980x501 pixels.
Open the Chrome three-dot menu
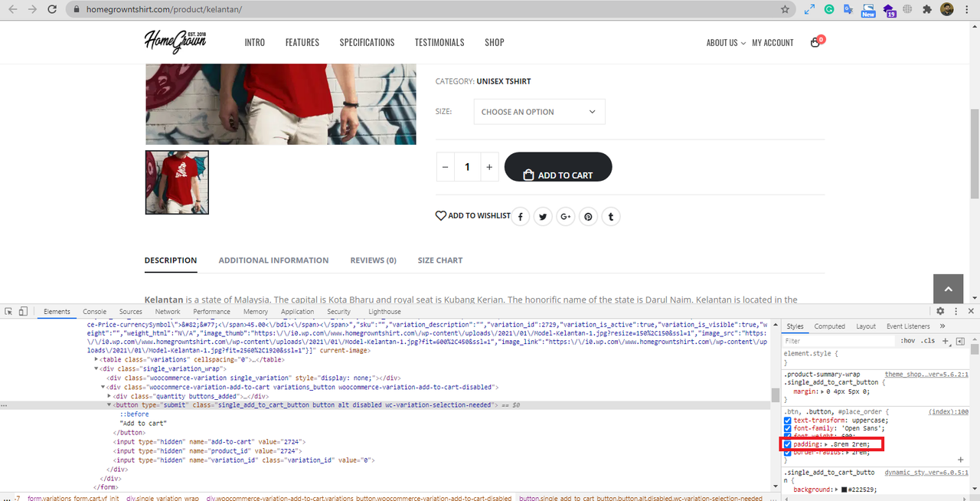pyautogui.click(x=967, y=9)
